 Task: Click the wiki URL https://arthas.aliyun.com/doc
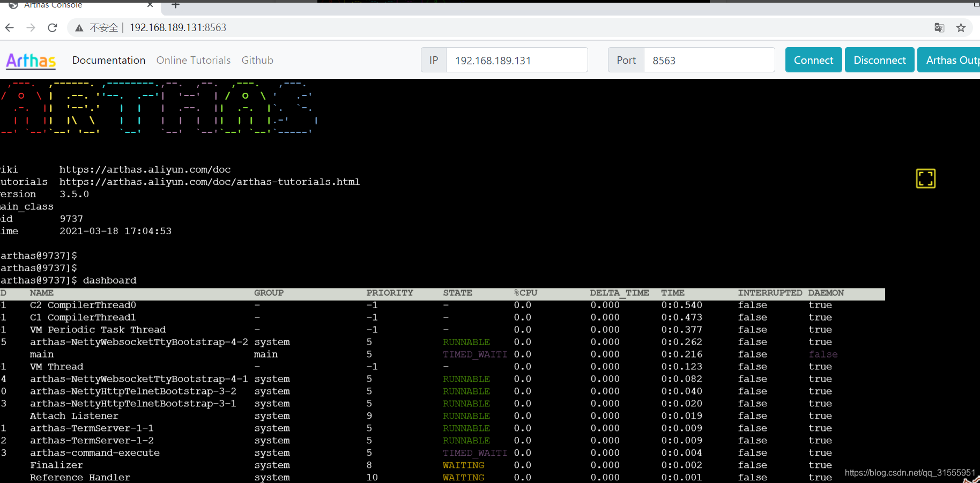[145, 169]
